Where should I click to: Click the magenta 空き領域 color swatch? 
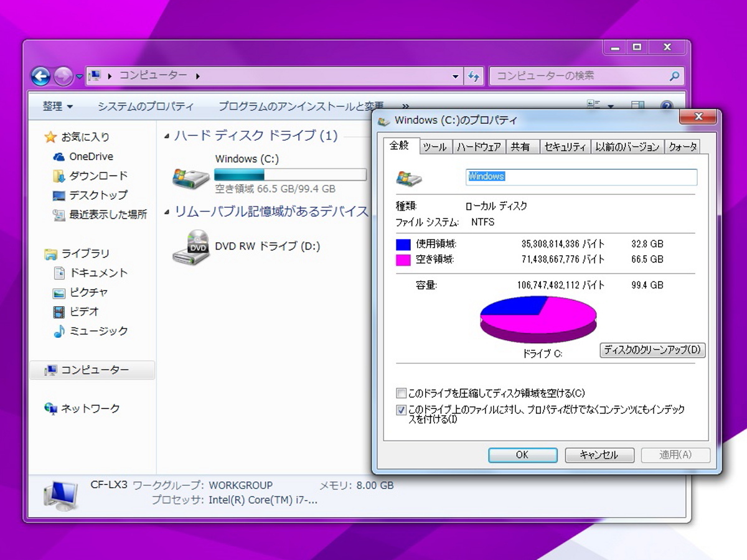tap(403, 259)
